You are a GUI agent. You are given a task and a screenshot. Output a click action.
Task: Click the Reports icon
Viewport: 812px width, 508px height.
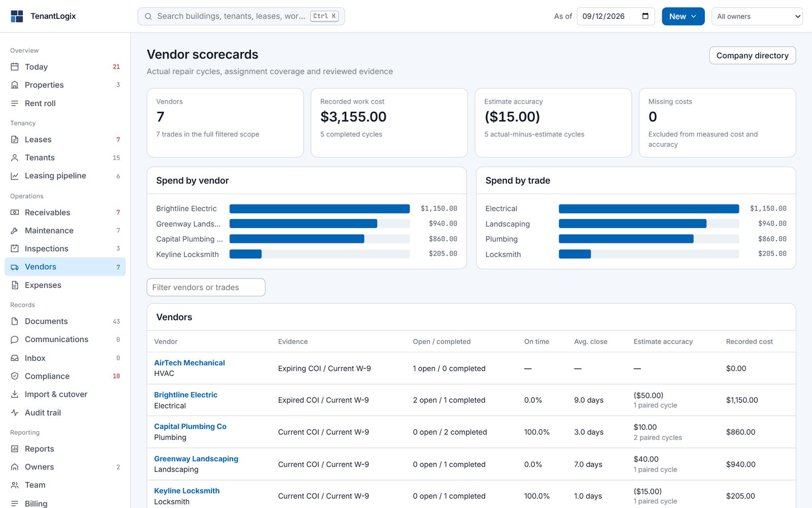pyautogui.click(x=15, y=449)
